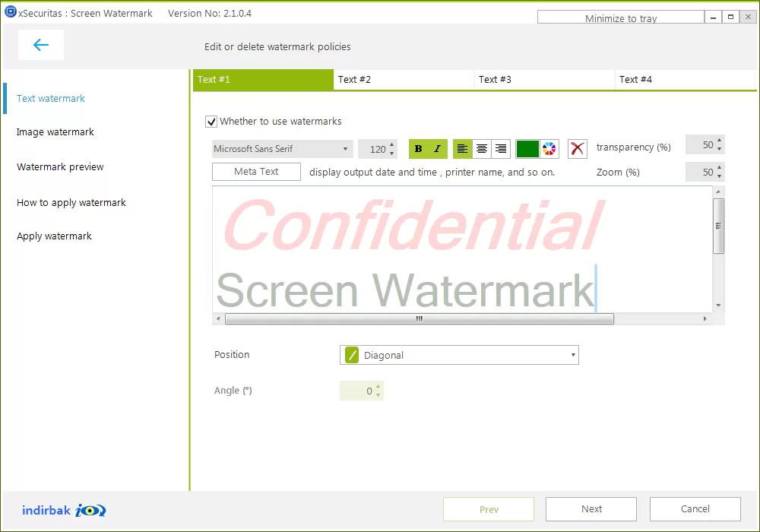Viewport: 760px width, 532px height.
Task: Open the multicolor color picker wheel
Action: (x=549, y=149)
